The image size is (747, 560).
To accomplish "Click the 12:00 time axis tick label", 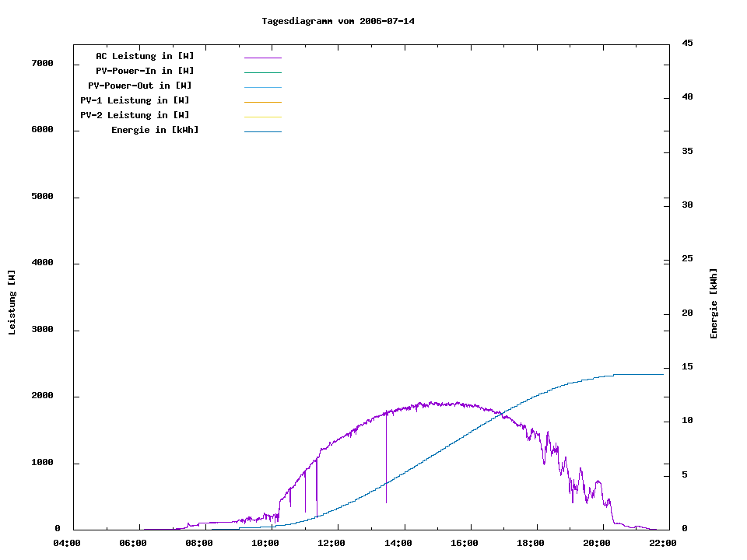I will [x=331, y=543].
